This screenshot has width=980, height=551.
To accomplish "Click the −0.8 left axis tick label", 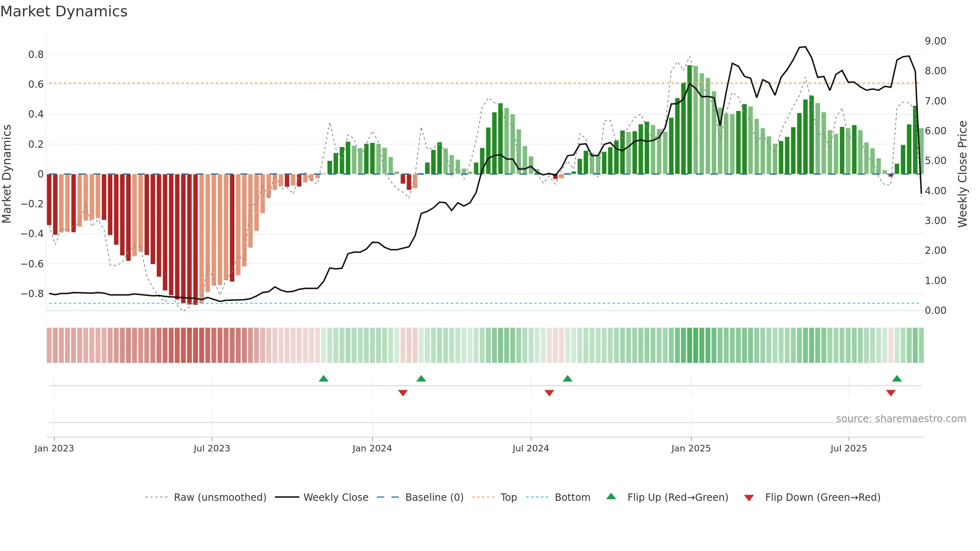I will coord(32,293).
